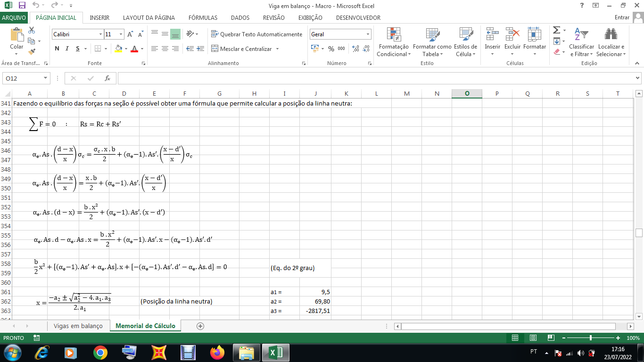Open the Calibri font name dropdown
This screenshot has height=362, width=644.
[x=100, y=34]
